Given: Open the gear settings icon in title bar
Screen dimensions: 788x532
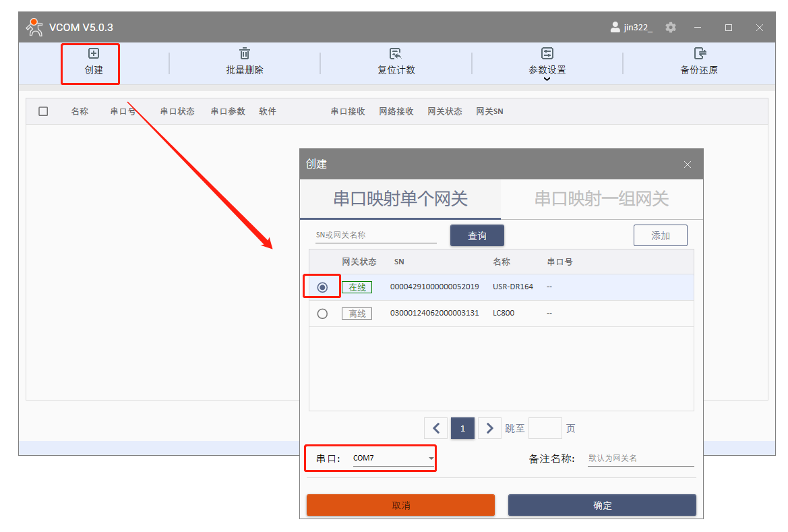Looking at the screenshot, I should tap(670, 28).
